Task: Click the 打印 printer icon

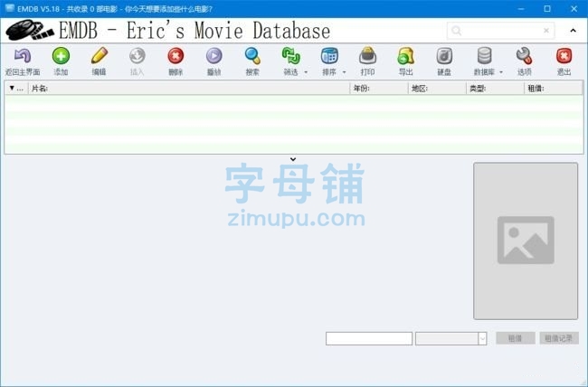Action: (x=367, y=56)
